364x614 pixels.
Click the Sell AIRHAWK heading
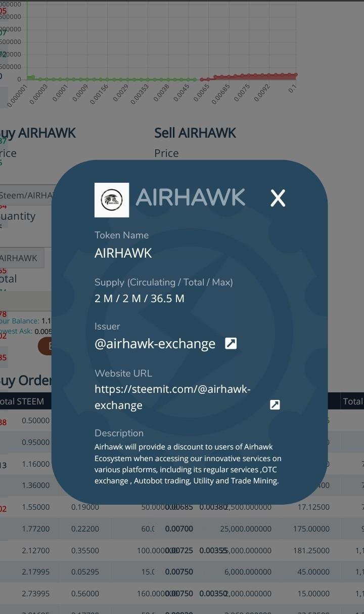(x=195, y=133)
